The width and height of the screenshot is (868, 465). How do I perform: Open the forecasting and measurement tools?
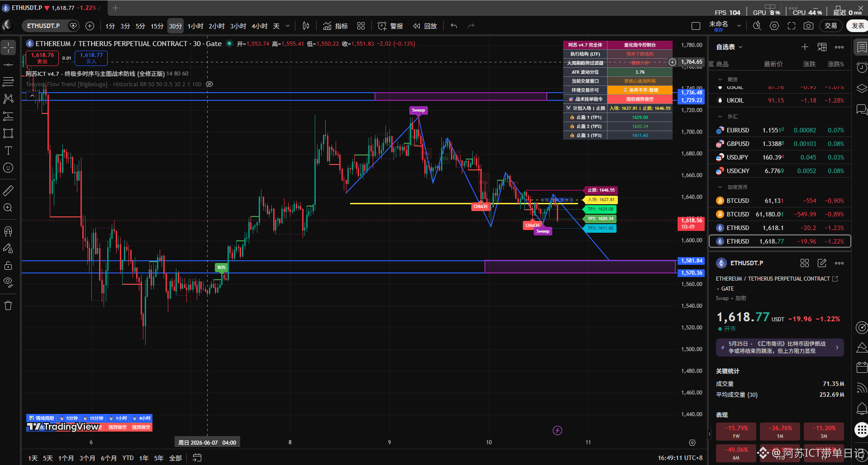point(8,116)
